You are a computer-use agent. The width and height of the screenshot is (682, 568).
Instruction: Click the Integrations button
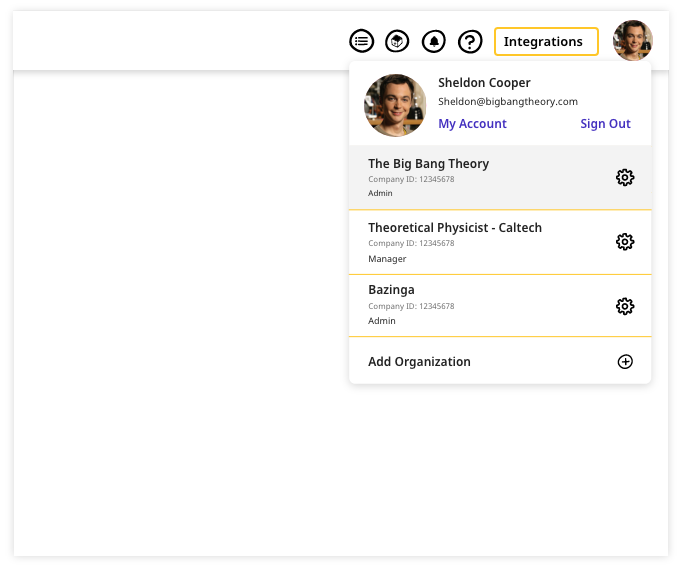(546, 42)
